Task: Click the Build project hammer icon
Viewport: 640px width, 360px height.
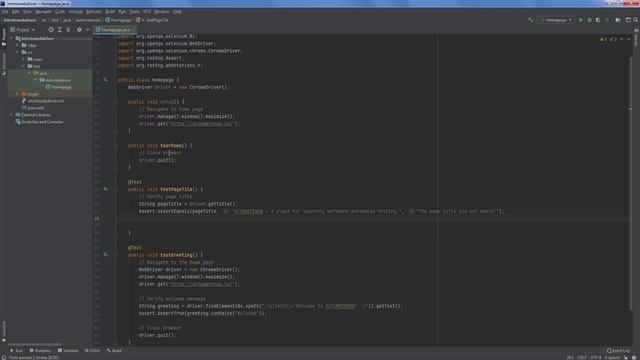Action: [x=531, y=20]
